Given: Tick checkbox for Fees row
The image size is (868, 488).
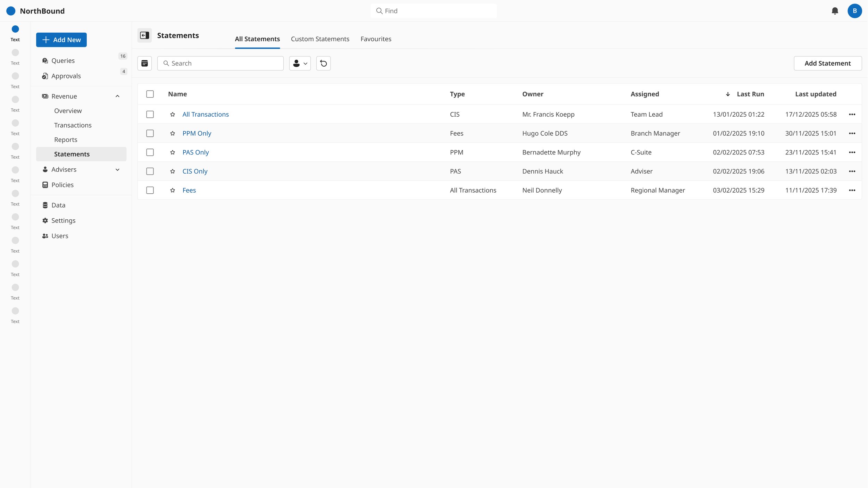Looking at the screenshot, I should (150, 190).
